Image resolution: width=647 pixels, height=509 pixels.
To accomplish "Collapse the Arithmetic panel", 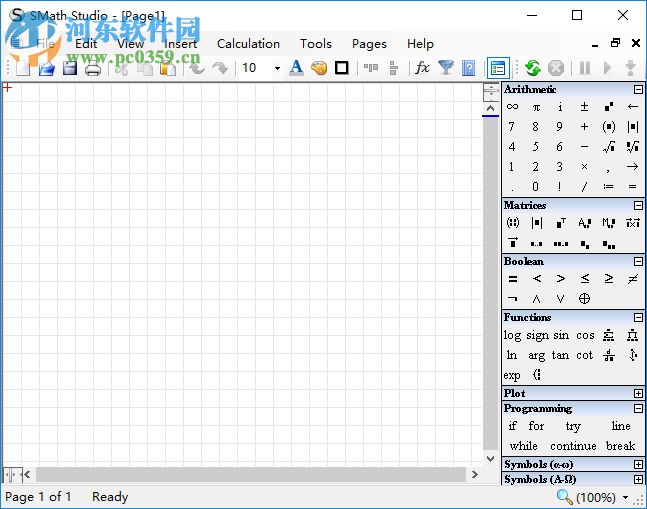I will click(638, 90).
